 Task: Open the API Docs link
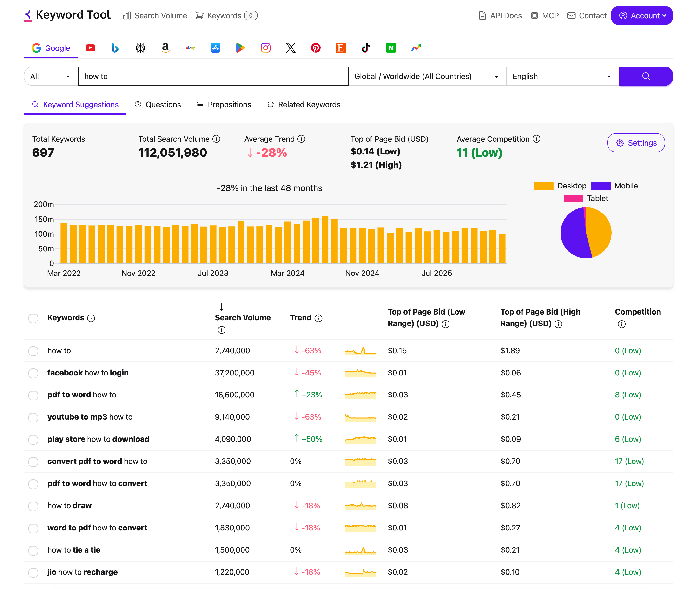500,15
